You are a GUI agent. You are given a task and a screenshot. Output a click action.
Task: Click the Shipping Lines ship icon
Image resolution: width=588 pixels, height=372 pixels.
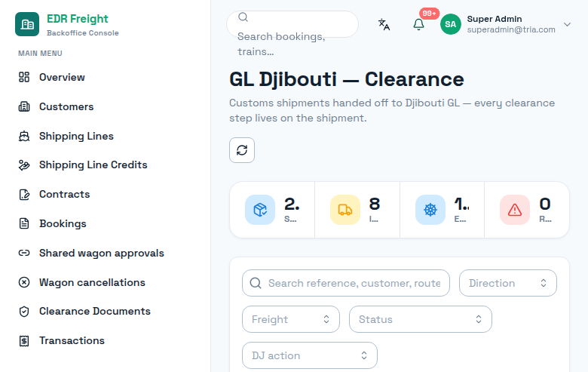(24, 136)
